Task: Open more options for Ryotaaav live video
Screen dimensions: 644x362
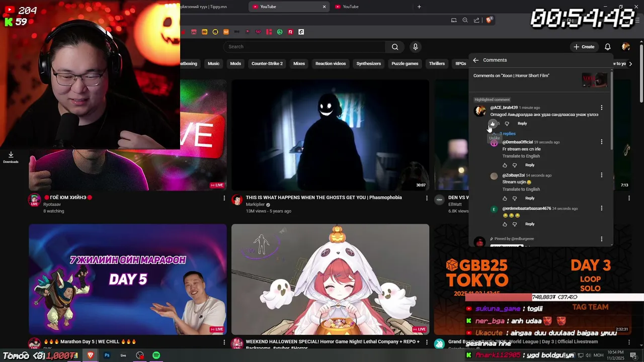Action: click(224, 198)
